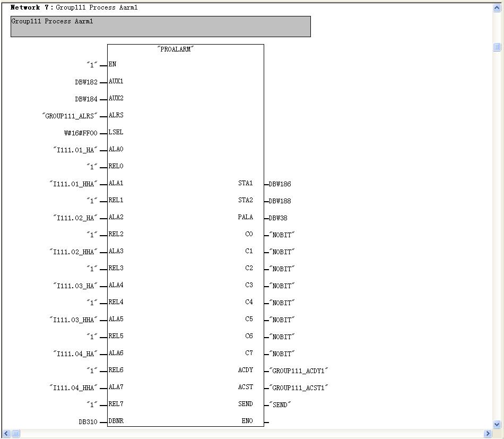Image resolution: width=504 pixels, height=439 pixels.
Task: Click the vertical scrollbar thumb
Action: click(497, 47)
